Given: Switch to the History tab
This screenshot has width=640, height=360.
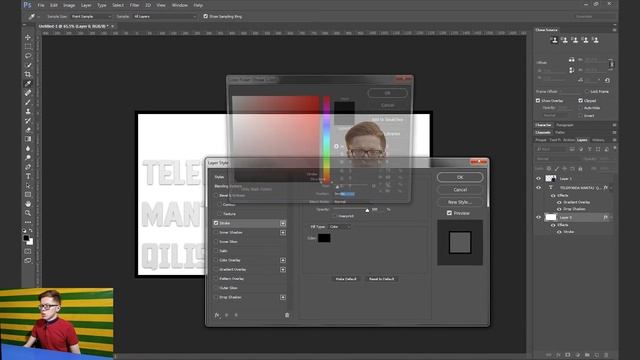Looking at the screenshot, I should (x=598, y=140).
